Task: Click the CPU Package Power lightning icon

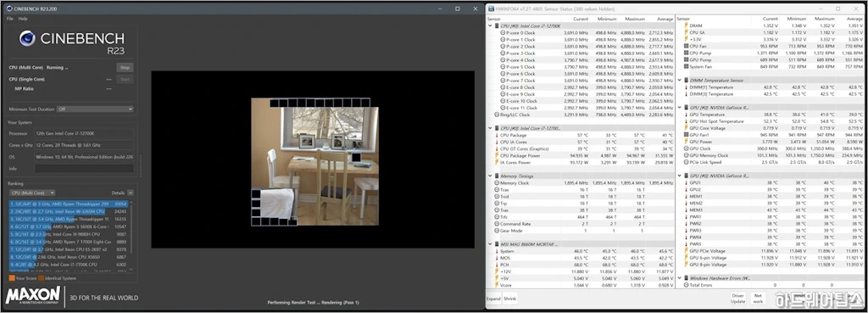Action: click(497, 156)
